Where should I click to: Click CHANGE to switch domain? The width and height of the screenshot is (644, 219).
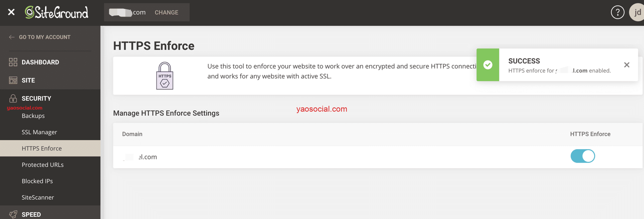[166, 13]
